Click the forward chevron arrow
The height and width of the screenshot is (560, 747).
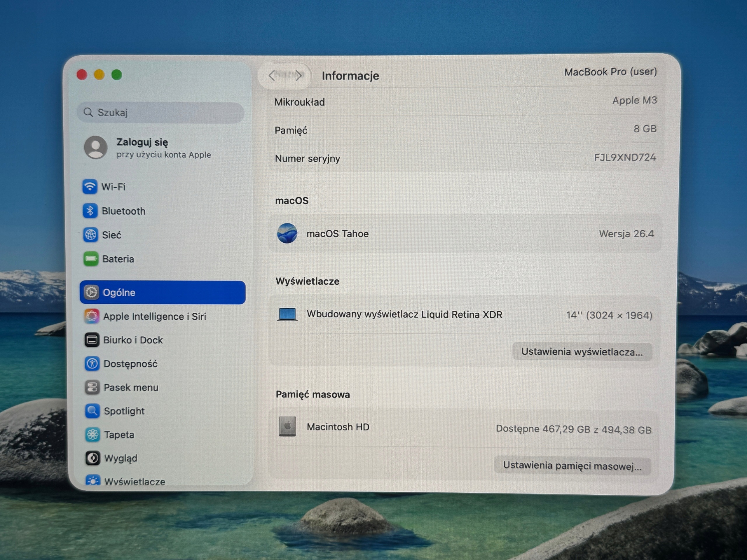click(x=299, y=76)
